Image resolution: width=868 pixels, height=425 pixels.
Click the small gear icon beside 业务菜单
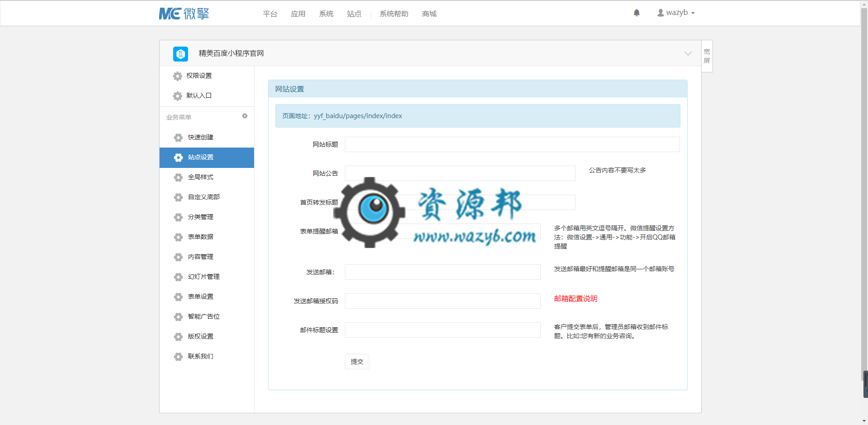coord(245,116)
